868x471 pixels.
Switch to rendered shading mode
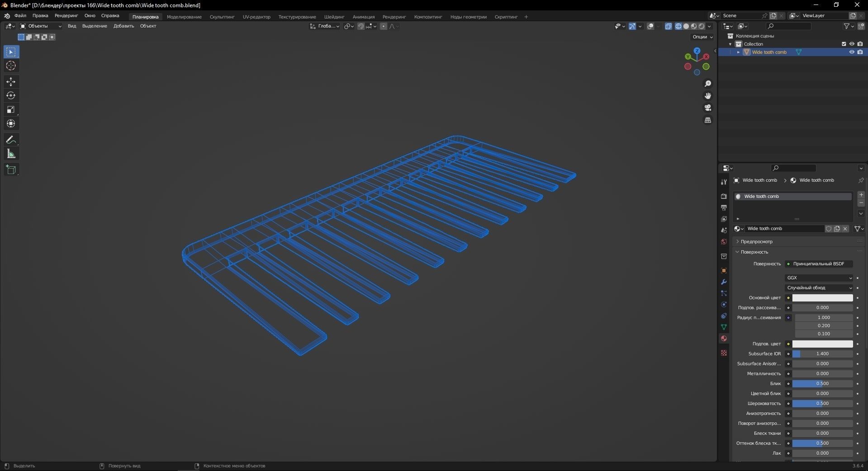click(701, 26)
